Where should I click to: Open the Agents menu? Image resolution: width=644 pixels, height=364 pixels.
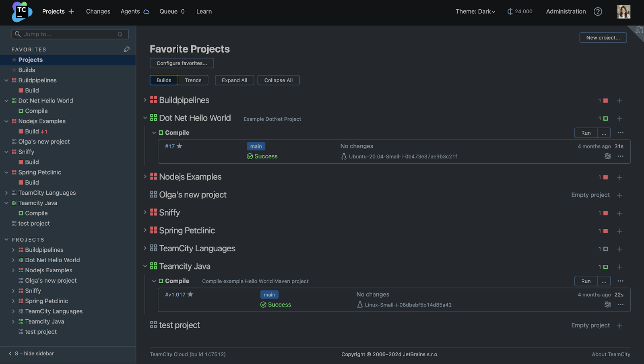click(x=130, y=12)
